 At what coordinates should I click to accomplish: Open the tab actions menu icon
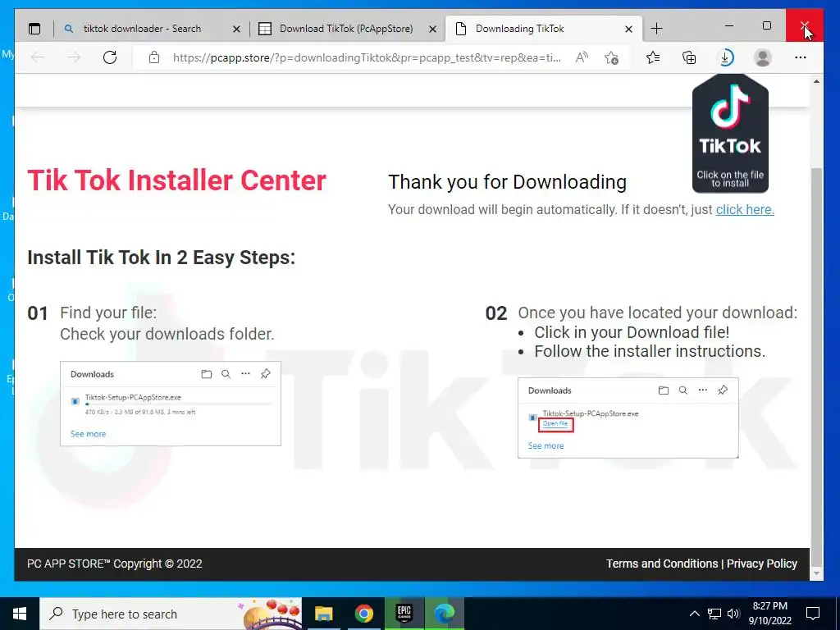34,29
